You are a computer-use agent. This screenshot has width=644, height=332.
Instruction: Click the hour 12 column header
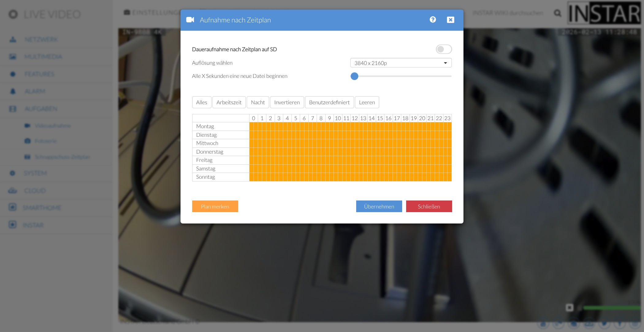(355, 118)
